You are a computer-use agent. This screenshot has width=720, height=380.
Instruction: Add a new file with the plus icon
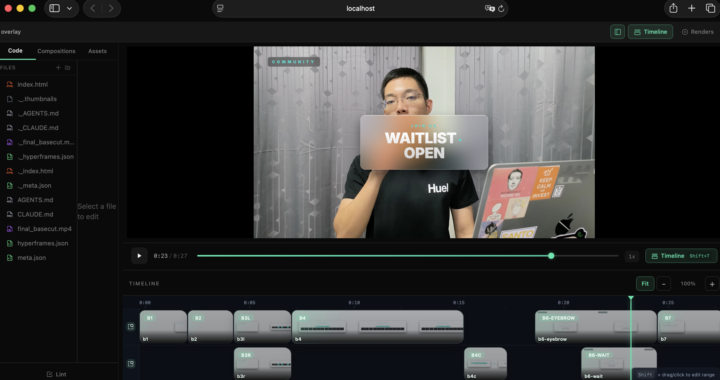tap(58, 67)
